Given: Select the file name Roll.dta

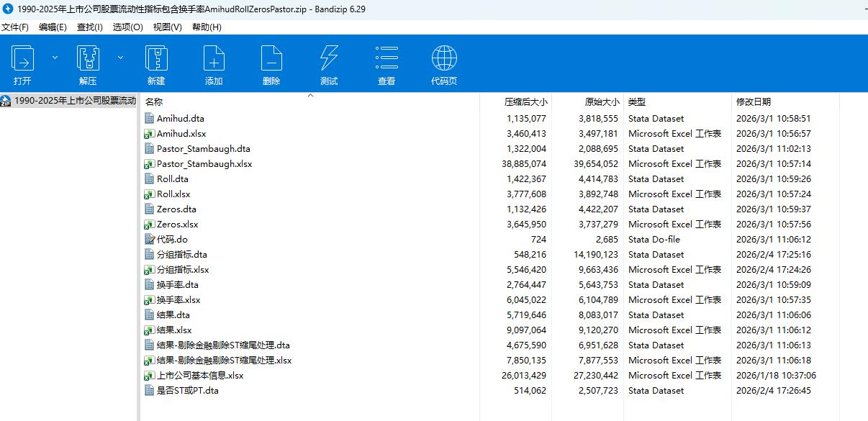Looking at the screenshot, I should tap(173, 178).
